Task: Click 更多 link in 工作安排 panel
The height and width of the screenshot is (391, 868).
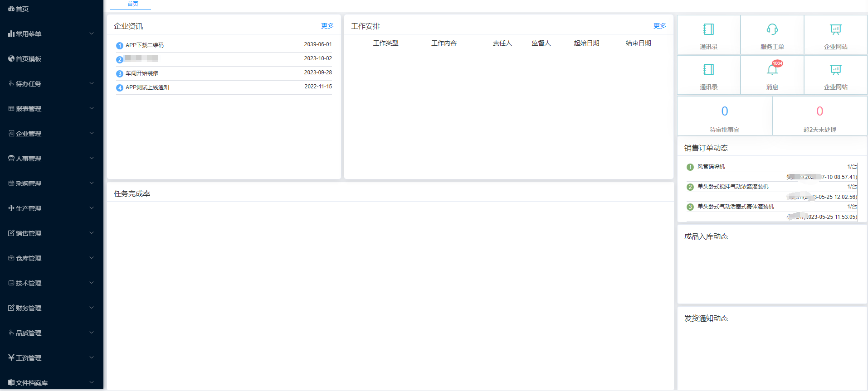Action: [x=660, y=26]
